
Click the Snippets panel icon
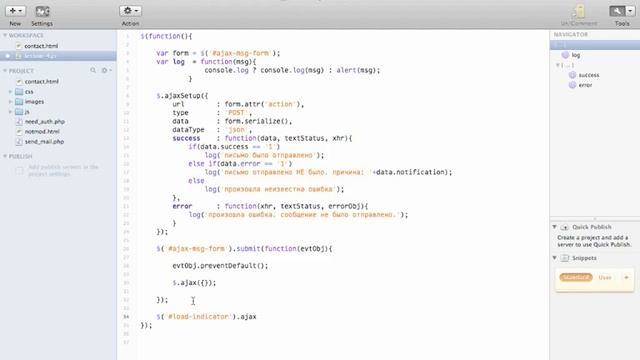[565, 258]
